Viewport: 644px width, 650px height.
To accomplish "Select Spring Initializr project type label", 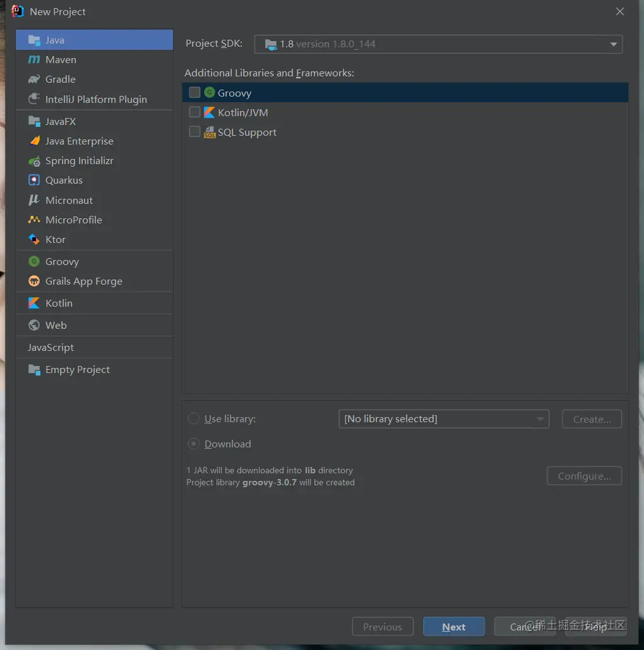I will pos(79,161).
